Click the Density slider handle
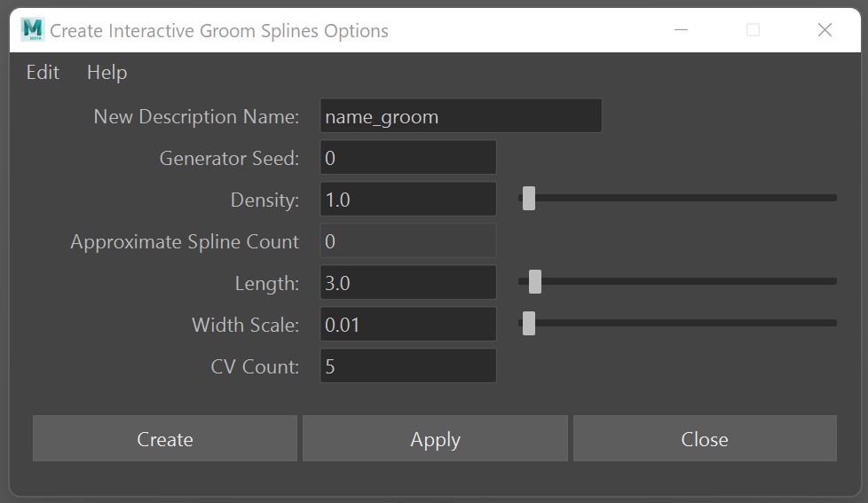 [x=529, y=198]
